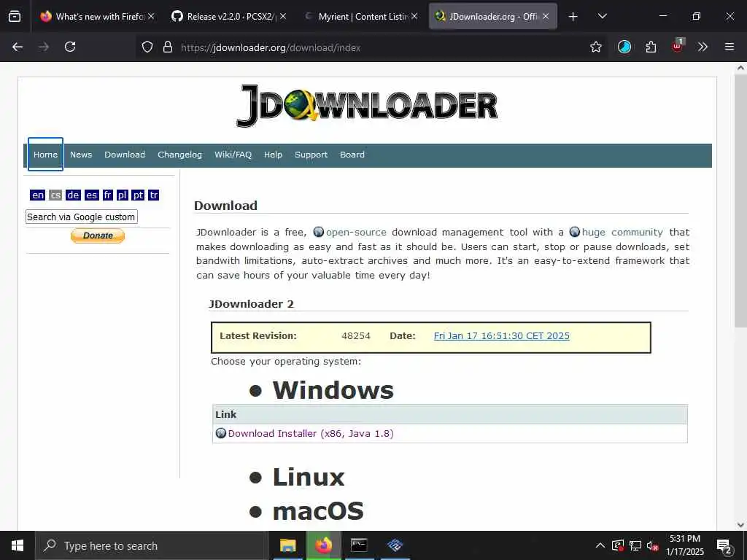Viewport: 747px width, 560px height.
Task: Open the Changelog menu item
Action: click(179, 155)
